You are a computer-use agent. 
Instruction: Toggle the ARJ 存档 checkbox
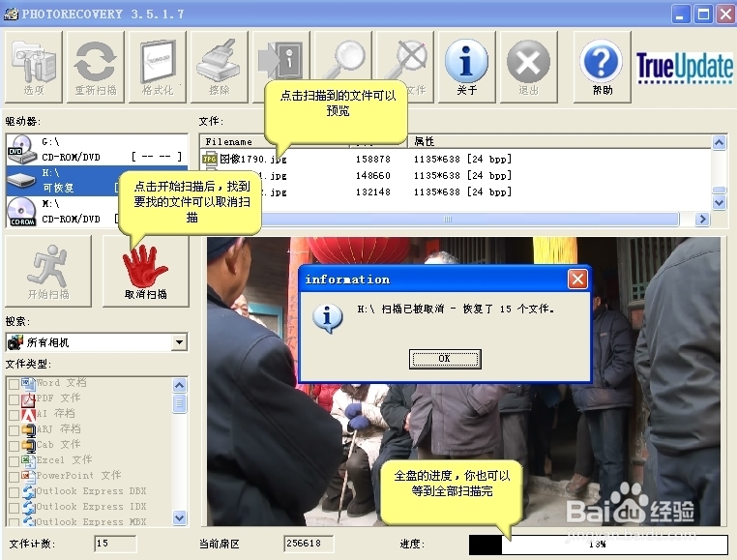point(15,431)
